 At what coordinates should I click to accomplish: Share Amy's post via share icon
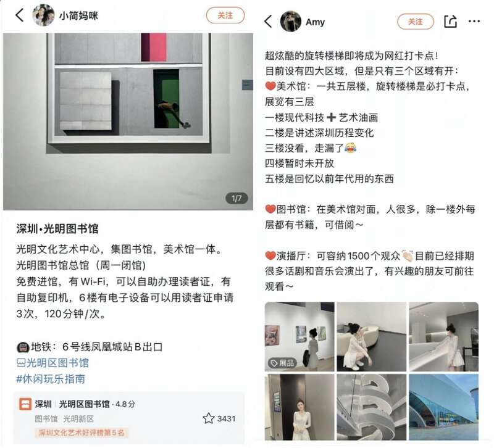[x=450, y=22]
